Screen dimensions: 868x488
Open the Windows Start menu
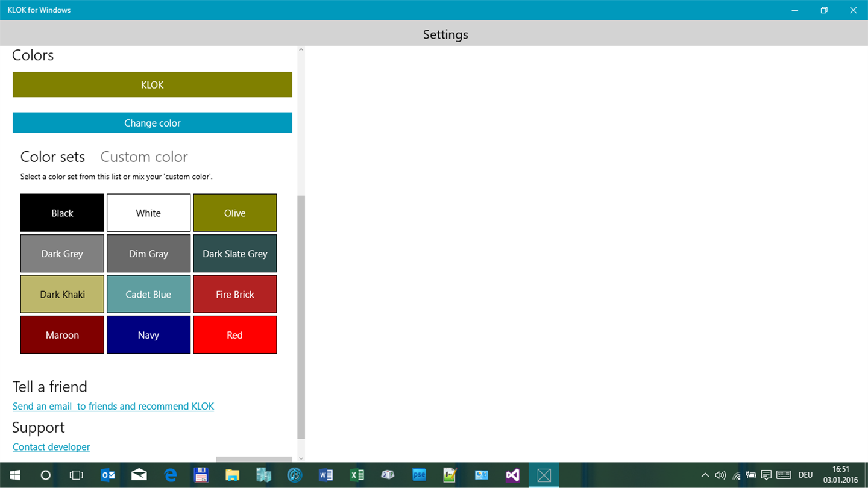[15, 475]
